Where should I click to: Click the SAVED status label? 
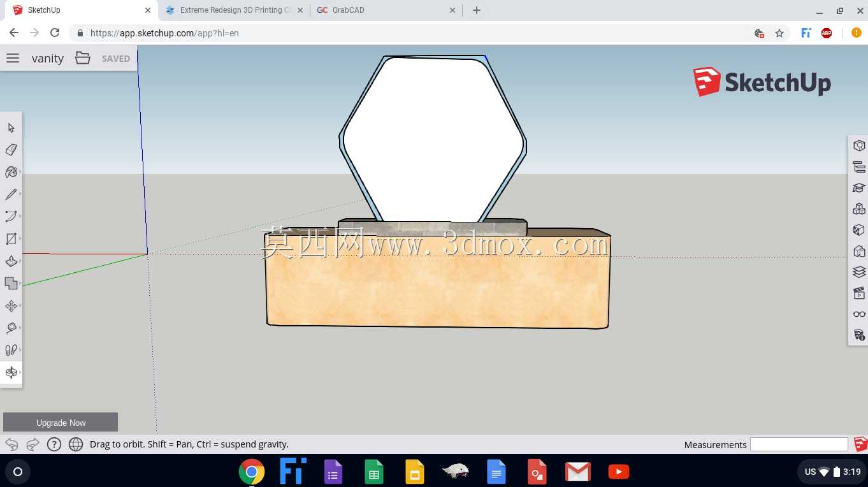pos(116,59)
